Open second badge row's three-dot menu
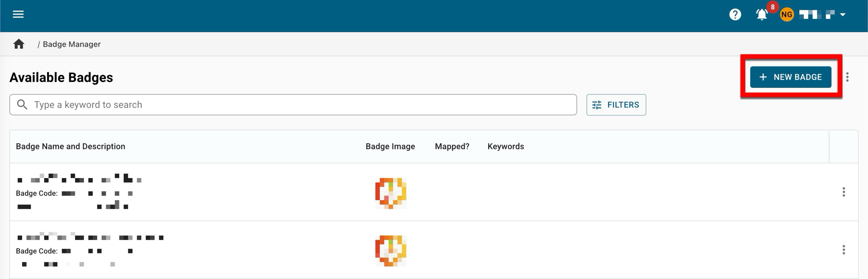The image size is (868, 279). 843,250
